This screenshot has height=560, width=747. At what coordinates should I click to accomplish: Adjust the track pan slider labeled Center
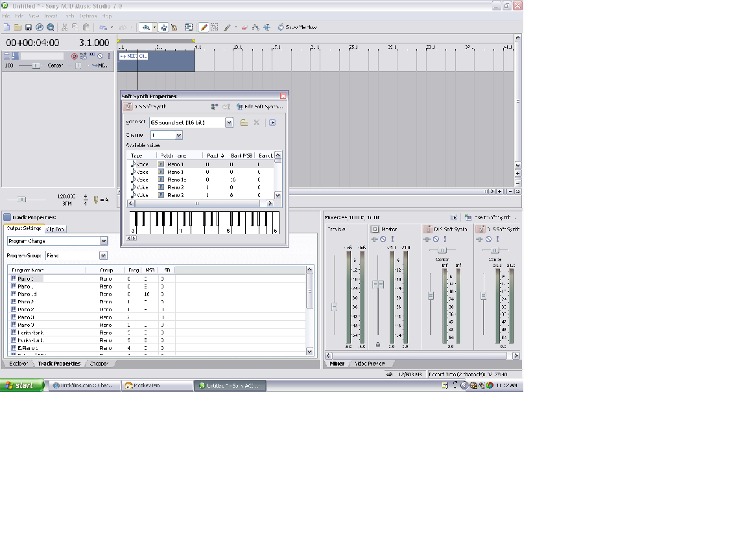78,65
